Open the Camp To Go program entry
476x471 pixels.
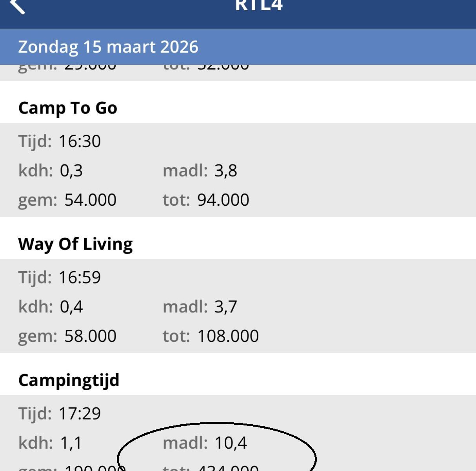(x=68, y=108)
